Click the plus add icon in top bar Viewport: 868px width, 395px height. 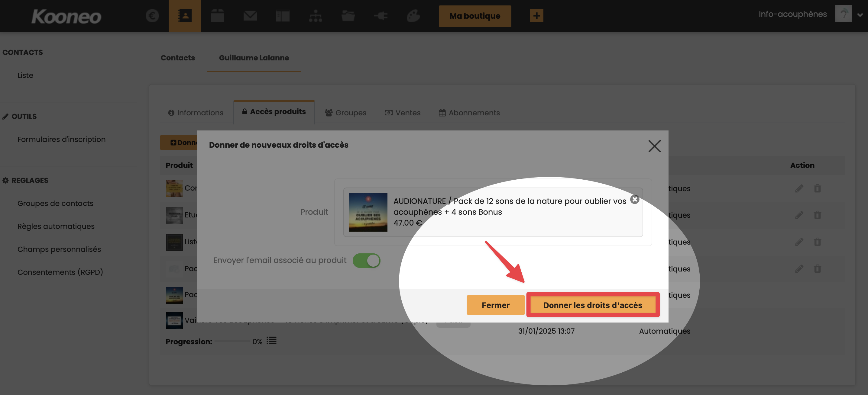point(536,16)
